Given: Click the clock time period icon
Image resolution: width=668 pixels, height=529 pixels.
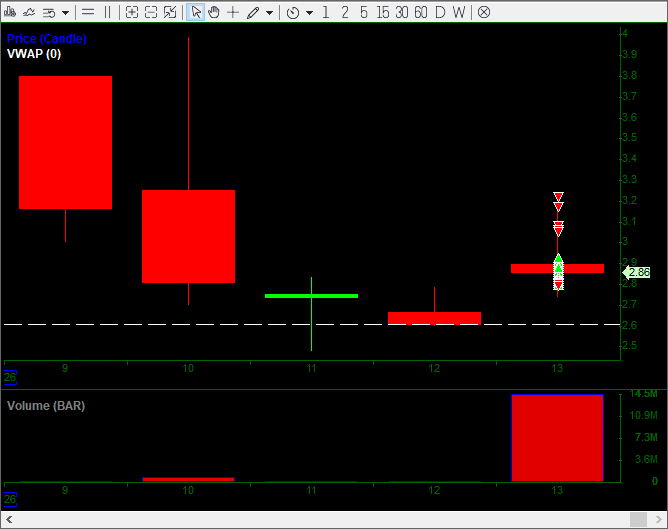Looking at the screenshot, I should click(x=293, y=13).
